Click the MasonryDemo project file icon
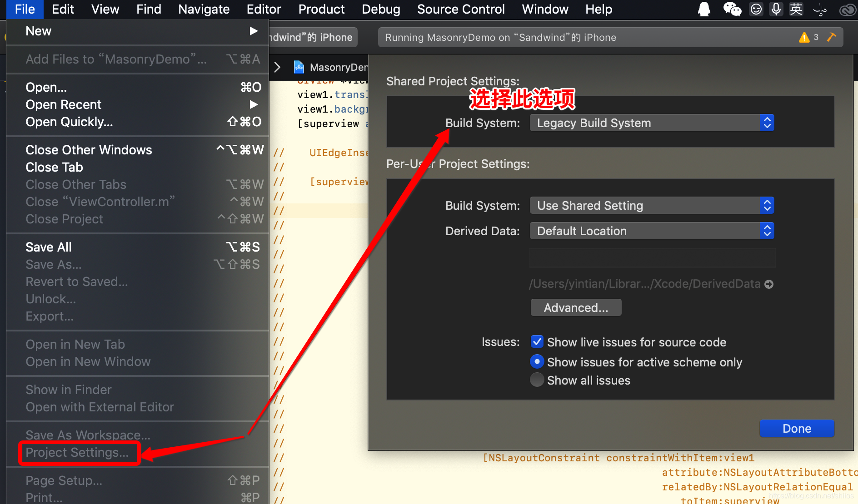The image size is (858, 504). (x=299, y=67)
